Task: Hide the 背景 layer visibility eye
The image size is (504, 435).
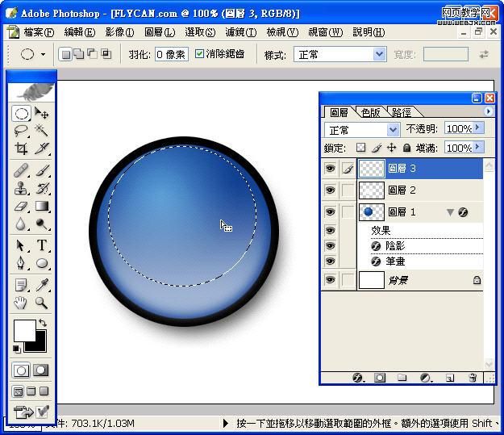Action: (330, 280)
